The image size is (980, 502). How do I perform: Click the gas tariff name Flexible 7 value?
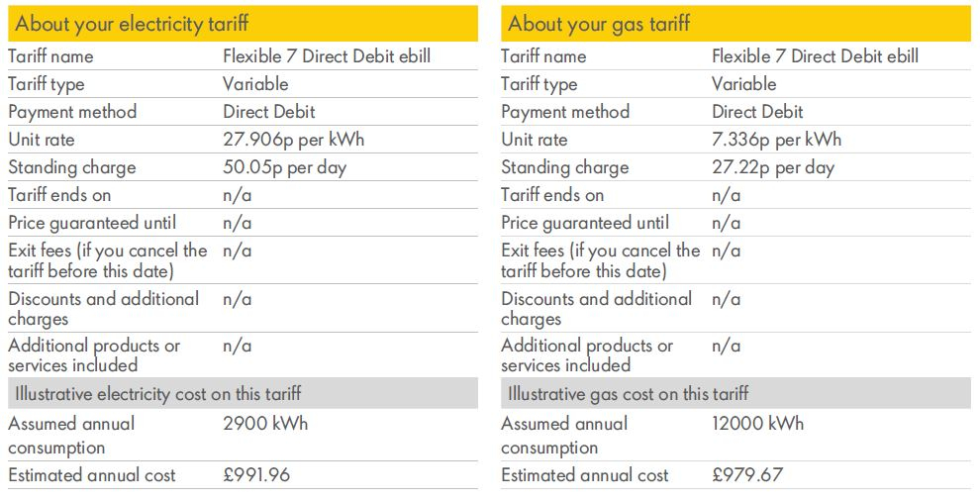(x=815, y=56)
